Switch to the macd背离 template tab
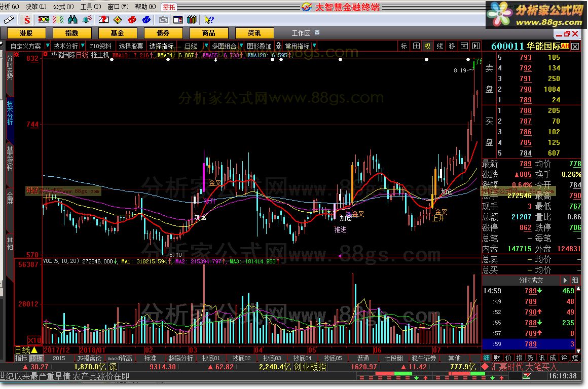 coord(120,358)
